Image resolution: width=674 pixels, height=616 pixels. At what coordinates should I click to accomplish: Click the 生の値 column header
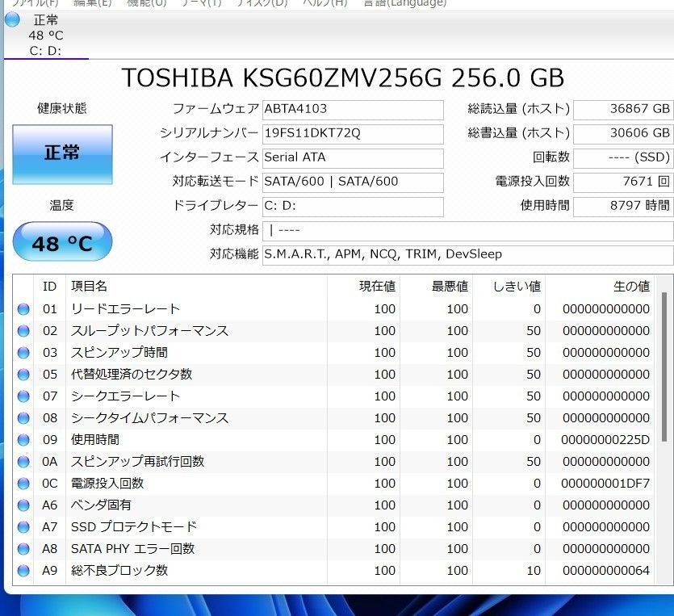coord(600,287)
